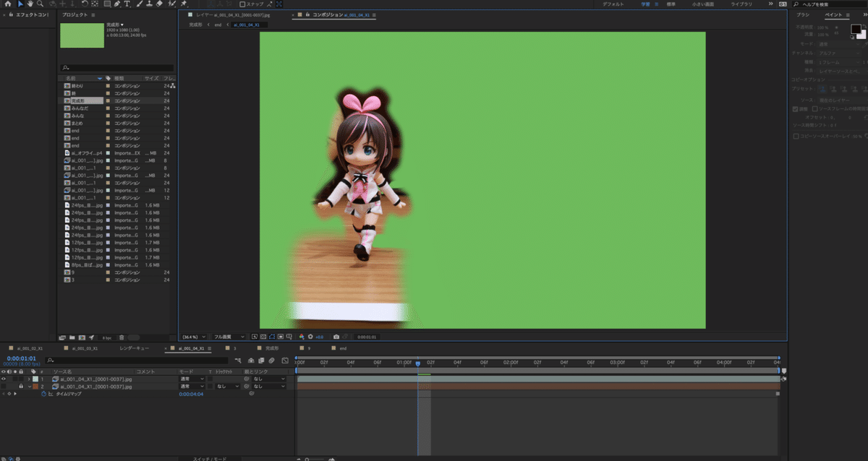Switch to the ライブラリ workspace
868x461 pixels.
(x=741, y=4)
